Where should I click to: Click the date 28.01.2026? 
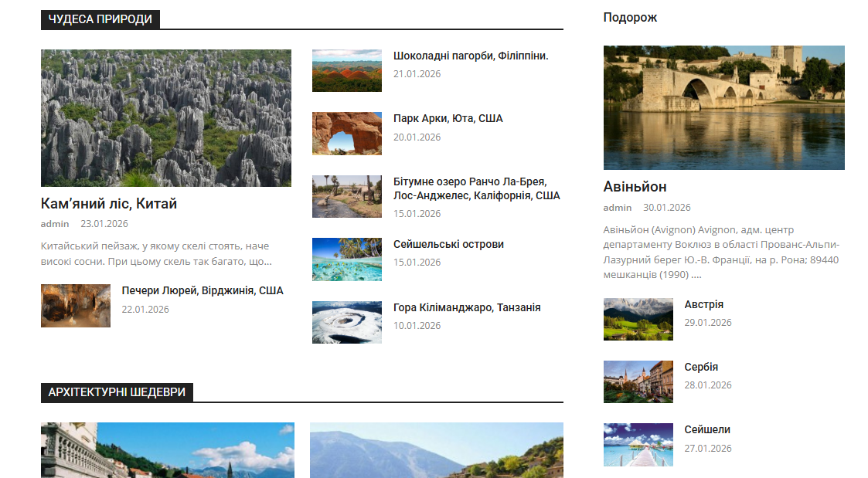pos(708,385)
